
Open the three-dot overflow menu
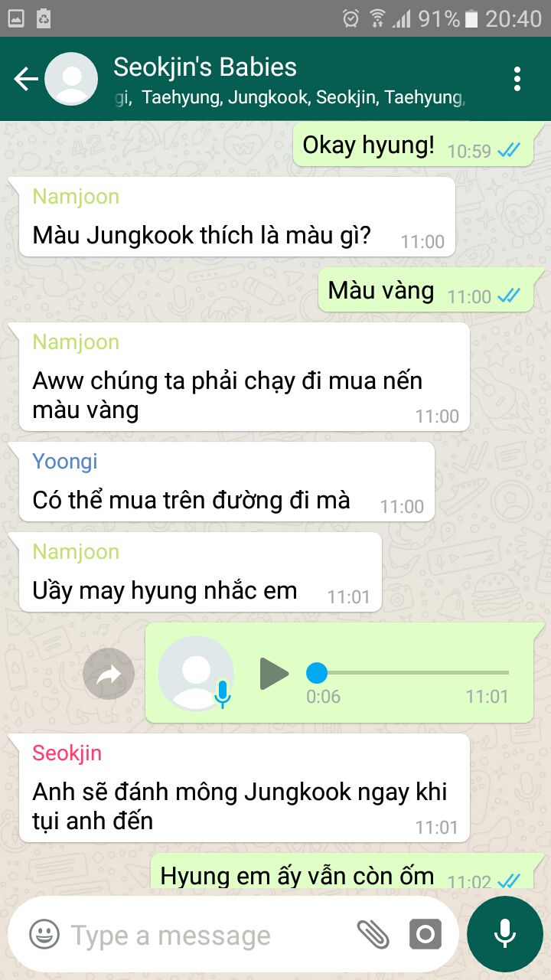517,79
